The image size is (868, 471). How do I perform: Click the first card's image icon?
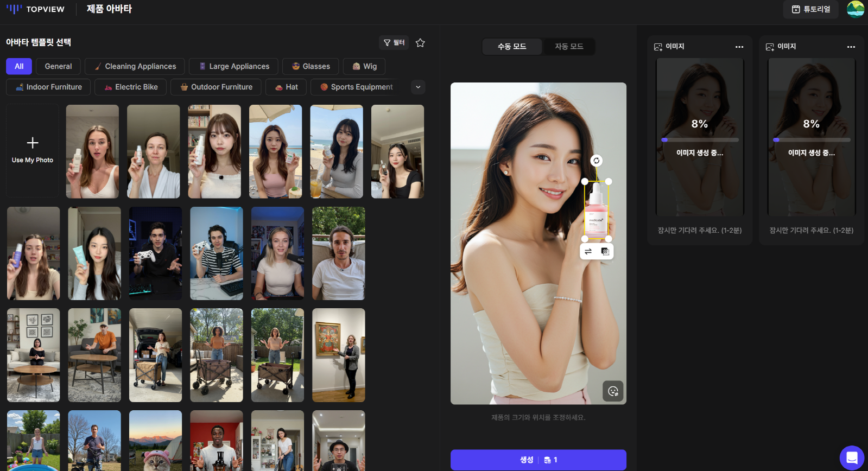(658, 47)
